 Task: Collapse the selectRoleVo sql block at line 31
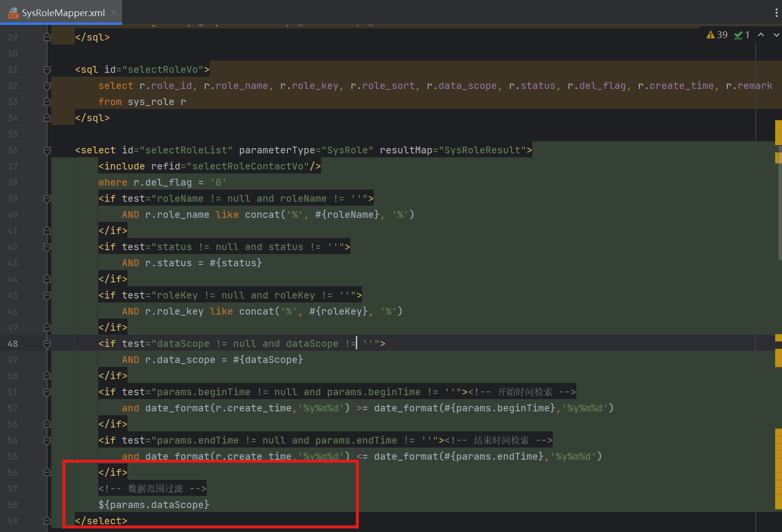[47, 70]
